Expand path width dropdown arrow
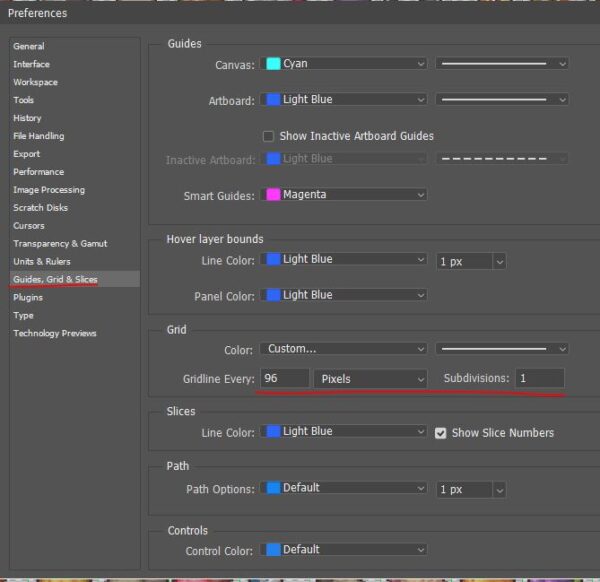This screenshot has width=600, height=582. (x=499, y=490)
